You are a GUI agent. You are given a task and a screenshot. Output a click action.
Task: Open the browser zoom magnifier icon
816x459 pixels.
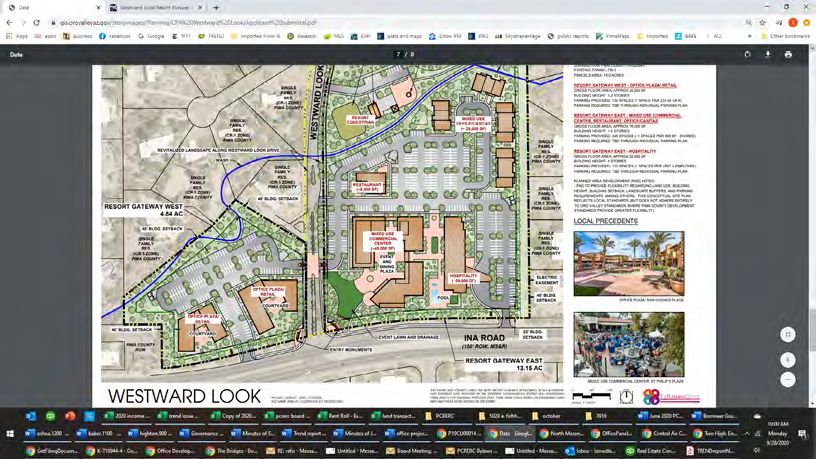(748, 22)
